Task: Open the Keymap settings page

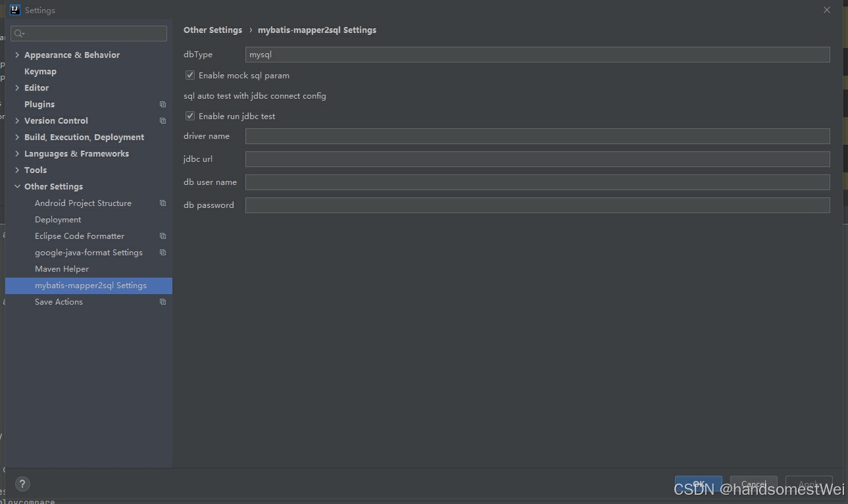Action: (40, 71)
